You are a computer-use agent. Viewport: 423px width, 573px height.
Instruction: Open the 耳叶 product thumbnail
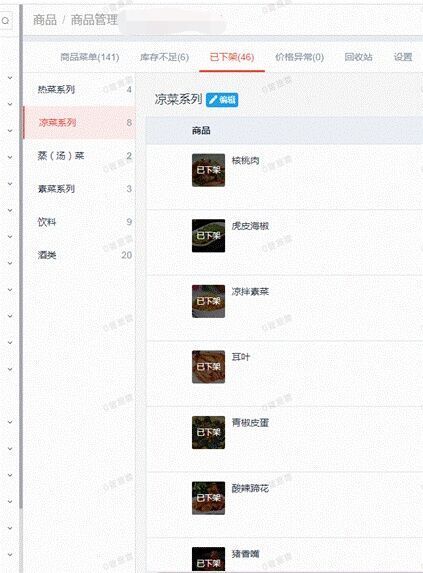pos(209,367)
